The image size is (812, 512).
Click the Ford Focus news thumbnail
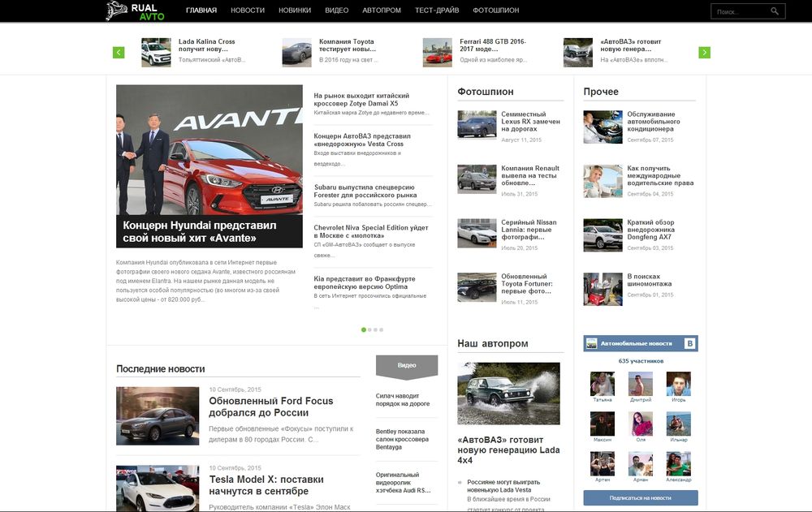tap(158, 416)
